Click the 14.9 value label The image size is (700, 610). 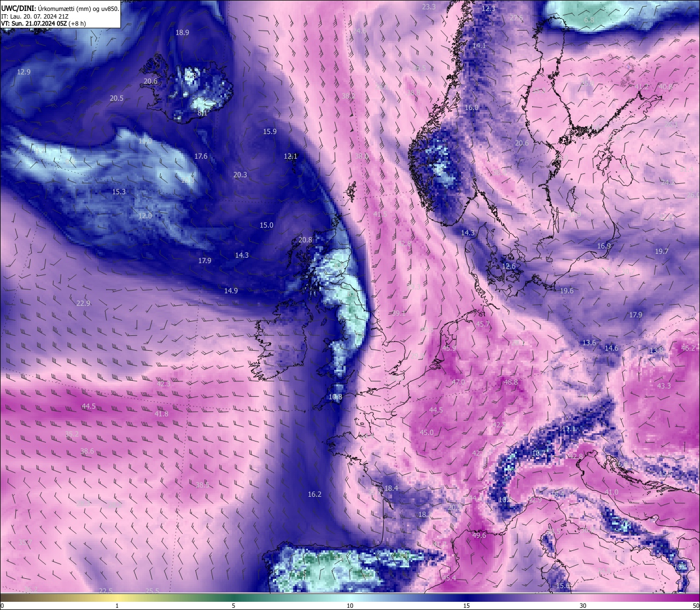231,291
